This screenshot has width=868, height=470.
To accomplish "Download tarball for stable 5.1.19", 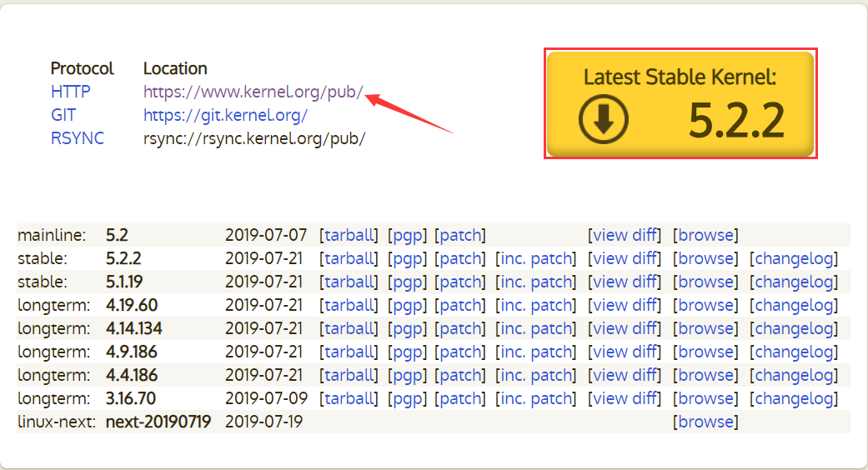I will coord(349,282).
